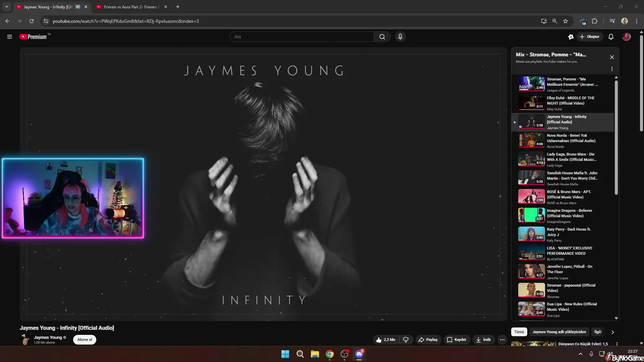Image resolution: width=644 pixels, height=362 pixels.
Task: Open the YouTube notifications bell
Action: click(611, 37)
